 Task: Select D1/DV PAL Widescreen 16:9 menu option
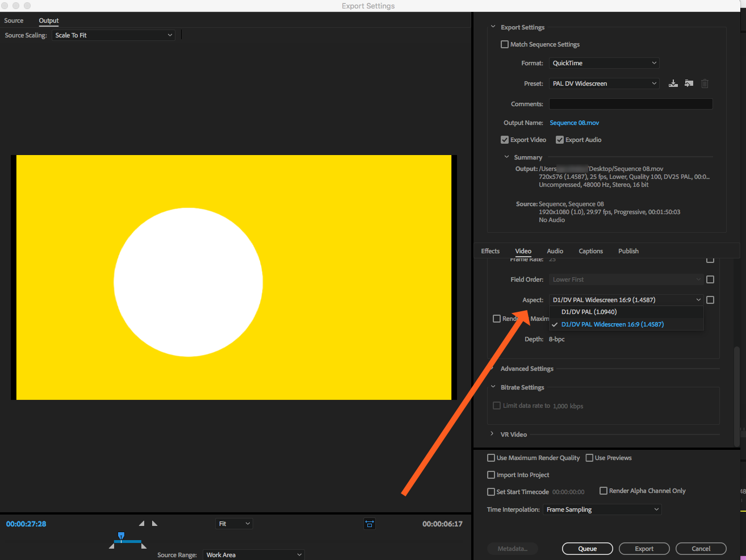pos(626,324)
